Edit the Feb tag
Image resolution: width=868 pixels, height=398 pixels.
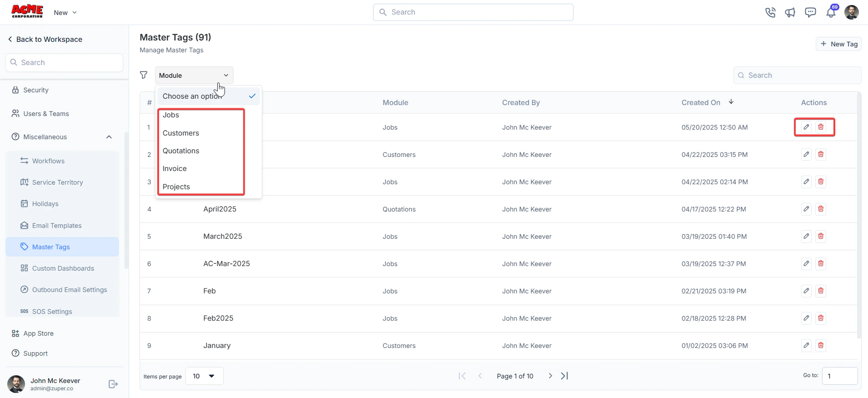806,291
